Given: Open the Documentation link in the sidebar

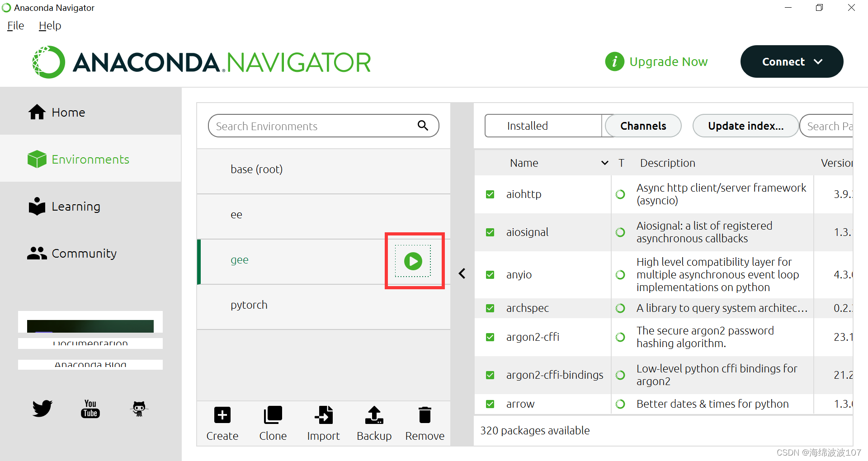Looking at the screenshot, I should point(90,343).
